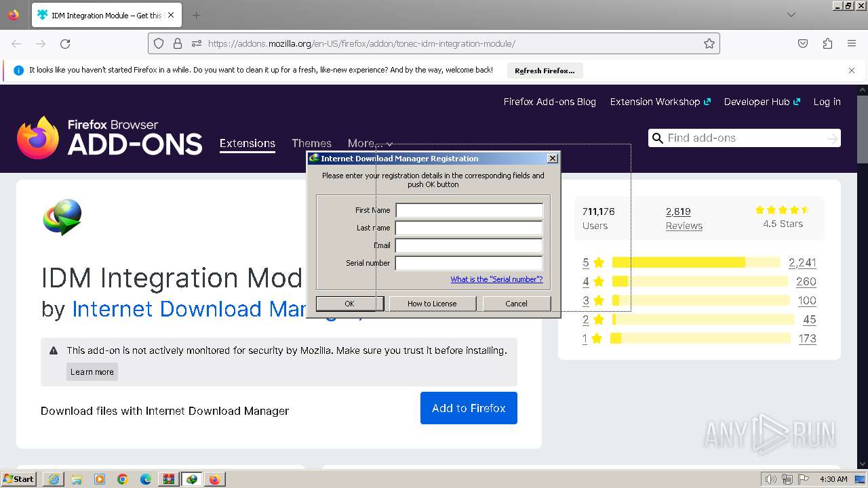868x488 pixels.
Task: Cancel the IDM registration dialog
Action: point(517,304)
